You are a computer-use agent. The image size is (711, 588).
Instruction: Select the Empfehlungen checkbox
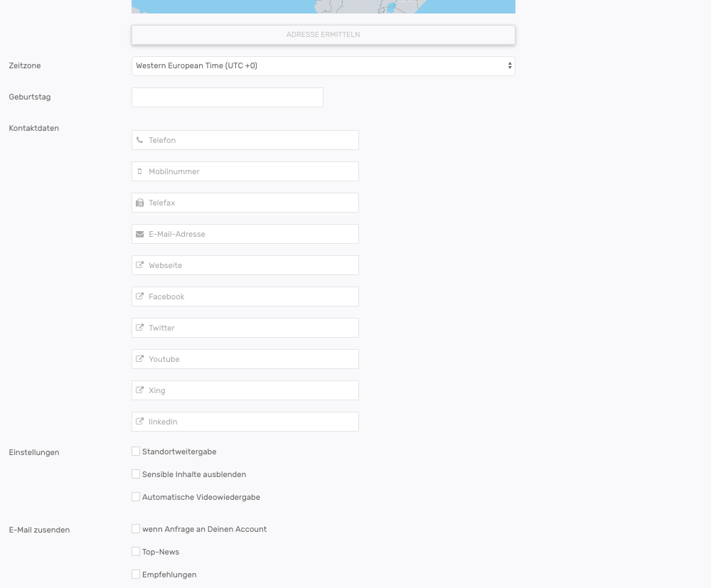point(136,574)
